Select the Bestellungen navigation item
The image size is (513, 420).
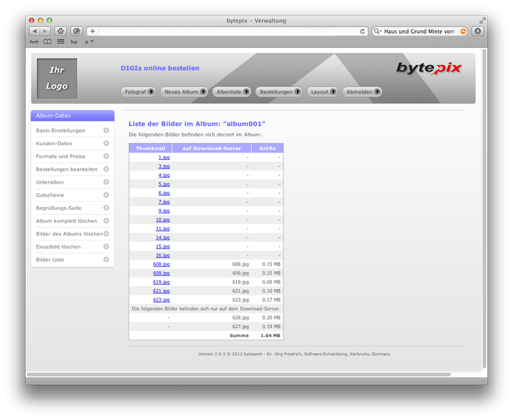(x=279, y=92)
